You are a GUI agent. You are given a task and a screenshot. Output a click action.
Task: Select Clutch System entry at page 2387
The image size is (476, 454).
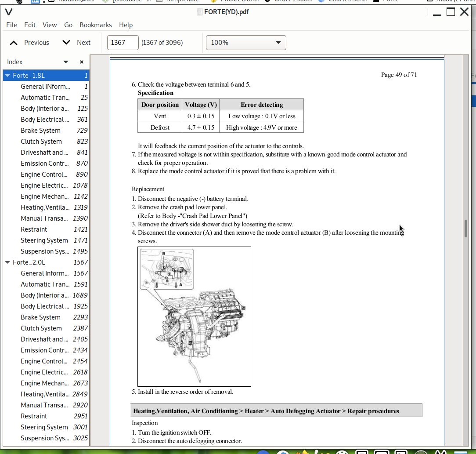(x=41, y=328)
